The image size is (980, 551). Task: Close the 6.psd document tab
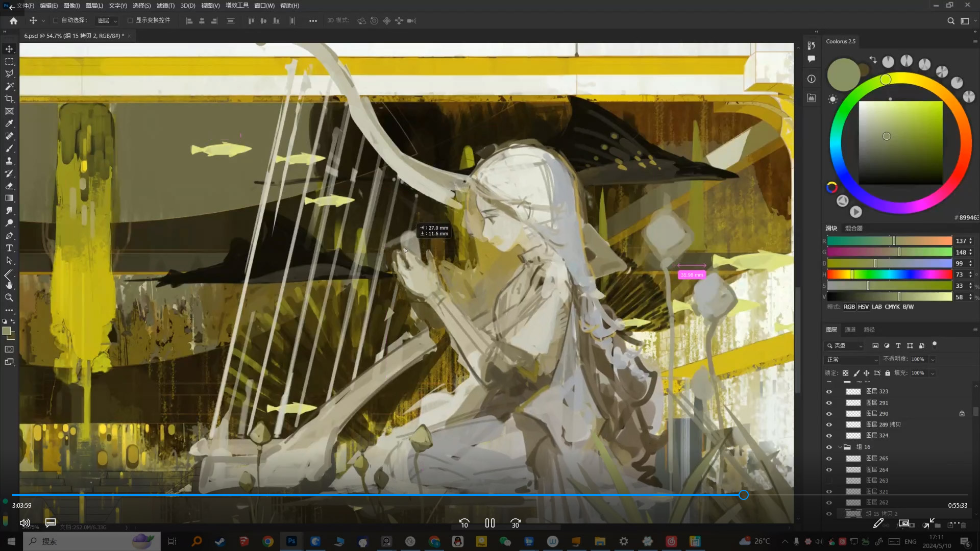[130, 36]
